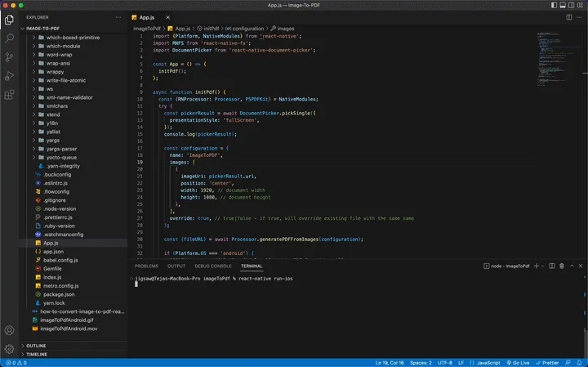The width and height of the screenshot is (588, 367).
Task: Switch to the PROBLEMS tab
Action: point(146,266)
